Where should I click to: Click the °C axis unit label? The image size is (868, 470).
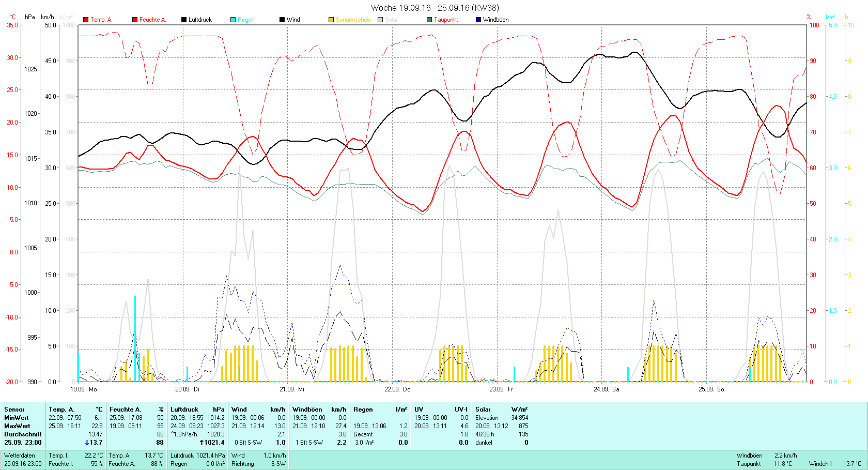coord(13,17)
